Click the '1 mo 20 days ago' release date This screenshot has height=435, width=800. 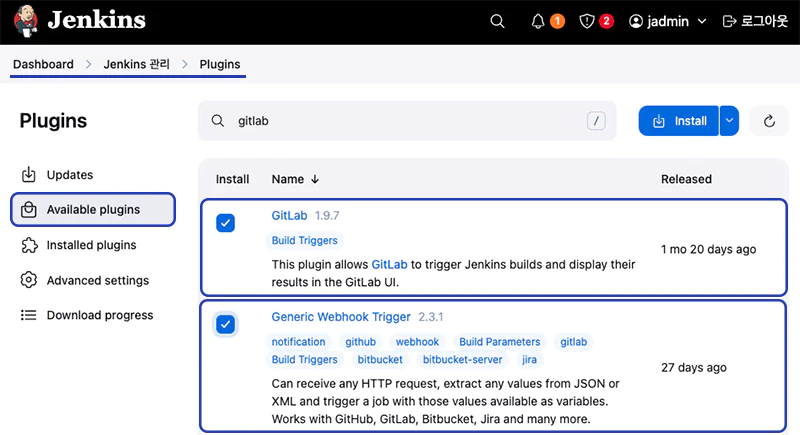coord(709,249)
